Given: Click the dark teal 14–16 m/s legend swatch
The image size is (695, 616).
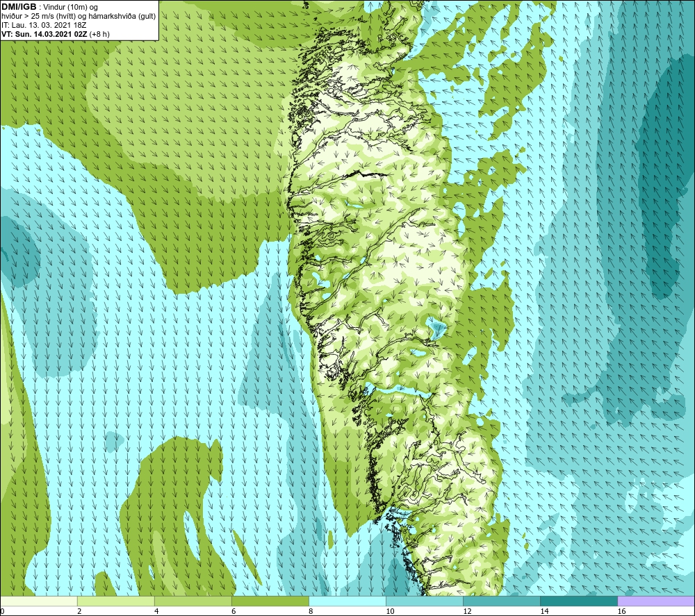Looking at the screenshot, I should pos(578,601).
